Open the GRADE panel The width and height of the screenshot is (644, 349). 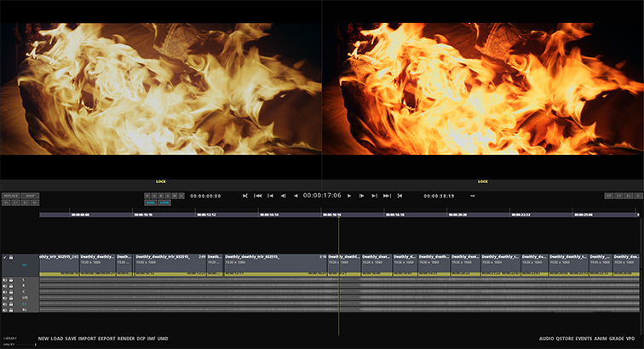617,338
